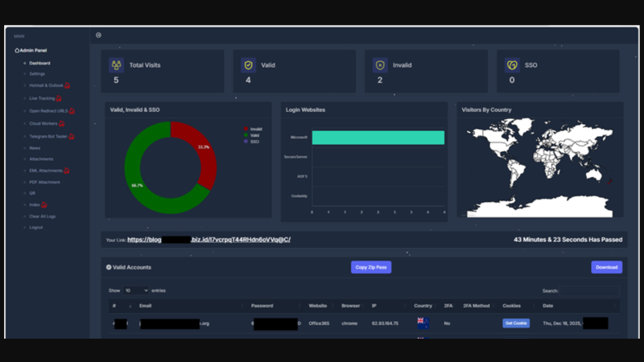The height and width of the screenshot is (362, 644).
Task: Click the fire icon beside Hotmail & Outlook
Action: 68,85
